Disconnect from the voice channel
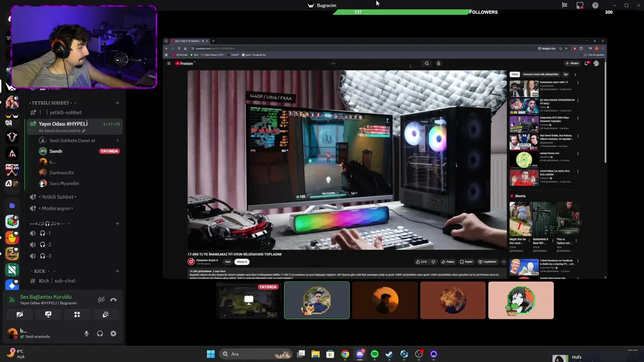 (x=113, y=300)
